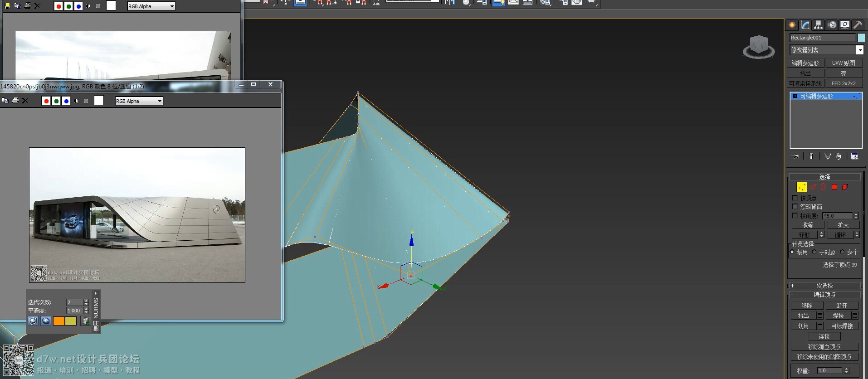Image resolution: width=868 pixels, height=379 pixels.
Task: Click the 移除未使用的贴图顶点 button
Action: [x=824, y=357]
